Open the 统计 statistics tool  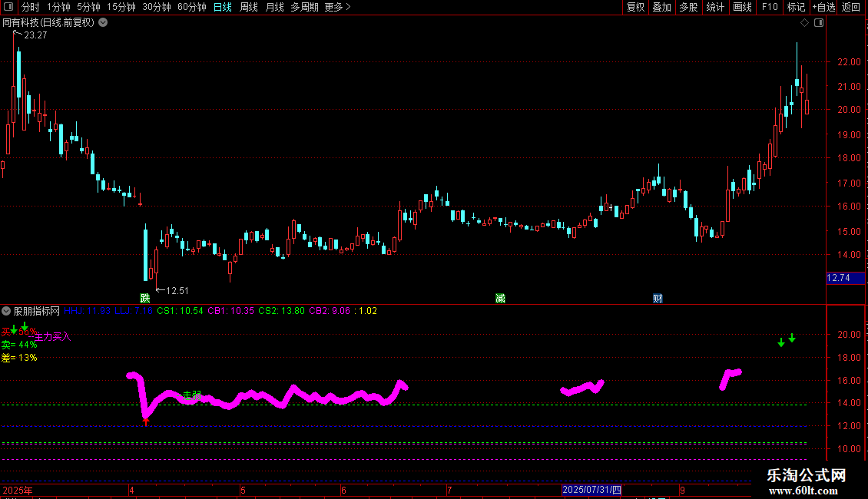click(x=714, y=7)
